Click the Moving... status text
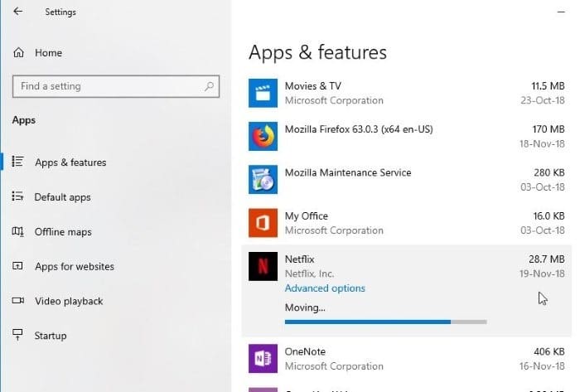Viewport: 580px width, 392px height. coord(305,307)
